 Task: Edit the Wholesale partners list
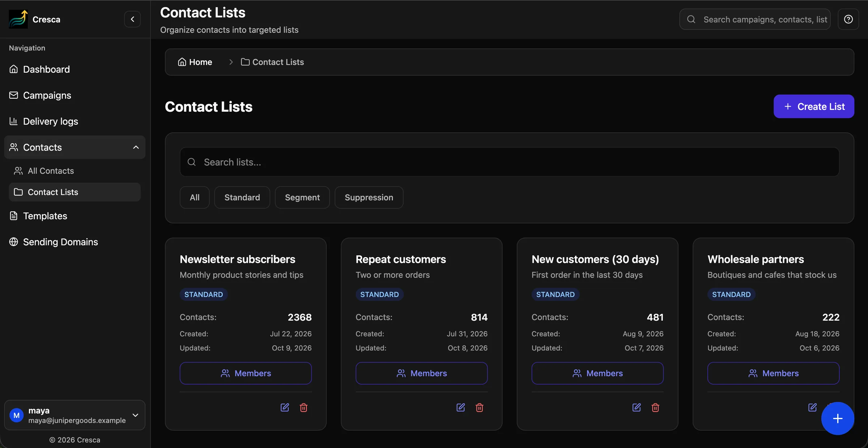812,408
